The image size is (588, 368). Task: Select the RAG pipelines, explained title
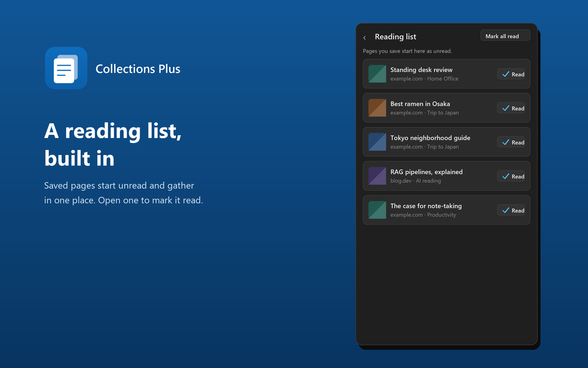tap(426, 172)
